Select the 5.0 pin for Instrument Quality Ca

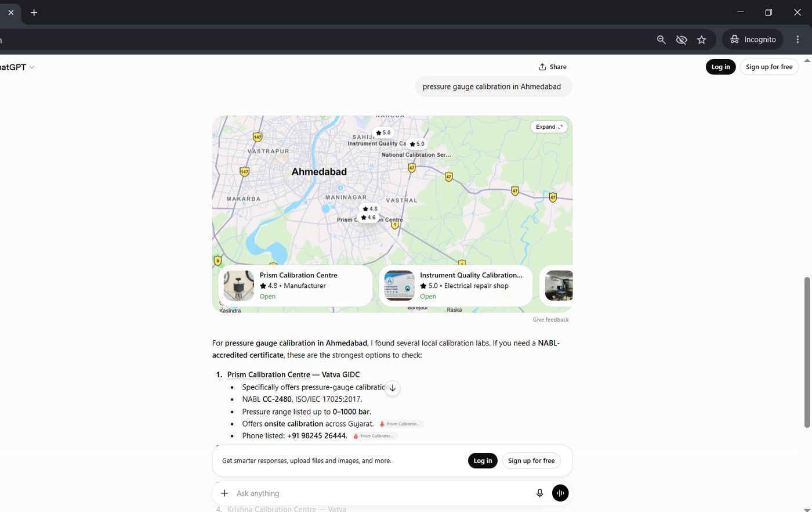coord(383,132)
